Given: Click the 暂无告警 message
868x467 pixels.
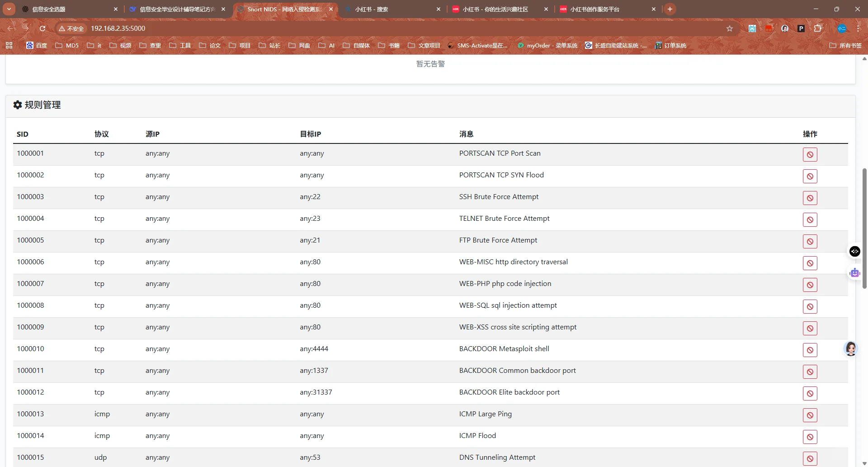Looking at the screenshot, I should pos(430,64).
